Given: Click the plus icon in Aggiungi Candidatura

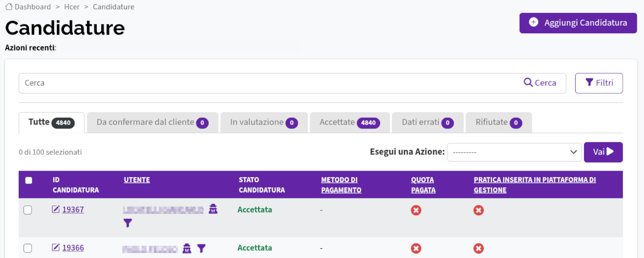Looking at the screenshot, I should click(x=534, y=22).
